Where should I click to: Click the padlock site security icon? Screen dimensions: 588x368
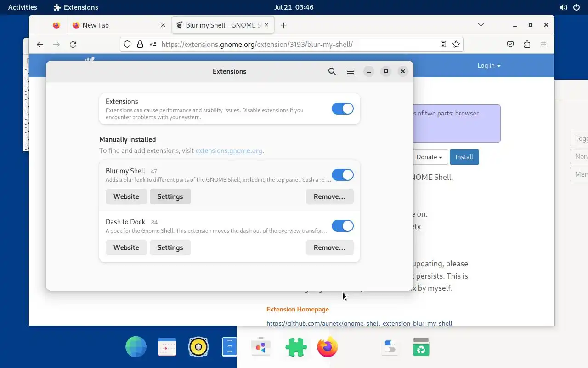[x=140, y=44]
